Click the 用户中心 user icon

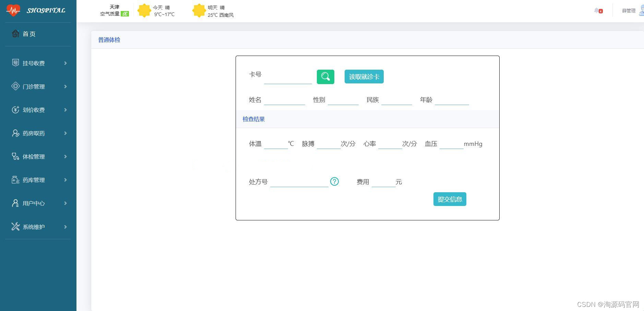(x=15, y=203)
